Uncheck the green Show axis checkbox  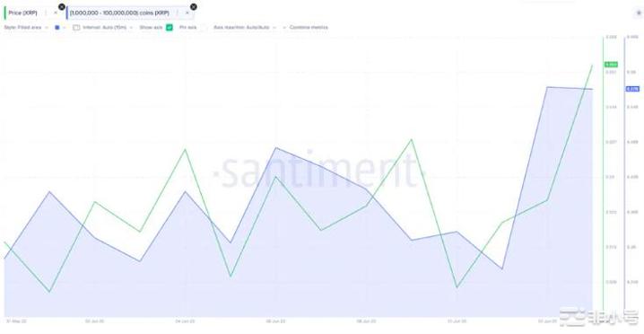tap(170, 28)
